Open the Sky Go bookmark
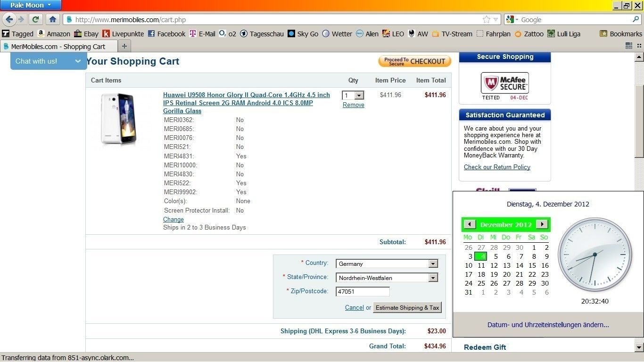The width and height of the screenshot is (644, 362). [303, 33]
